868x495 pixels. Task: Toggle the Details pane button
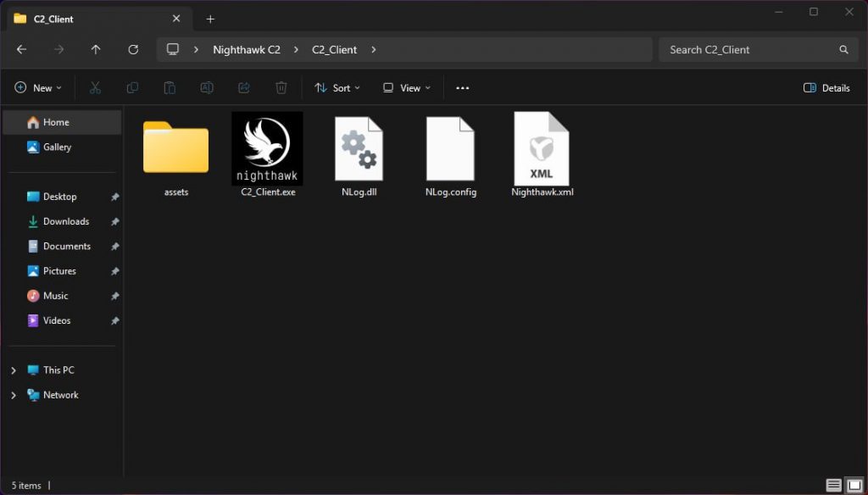click(x=826, y=88)
